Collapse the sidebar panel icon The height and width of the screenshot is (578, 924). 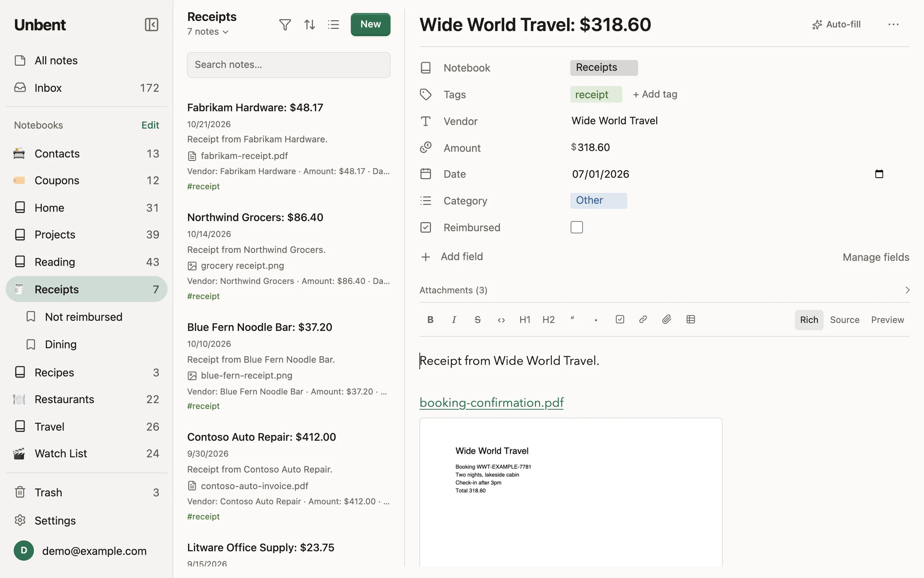pyautogui.click(x=151, y=25)
